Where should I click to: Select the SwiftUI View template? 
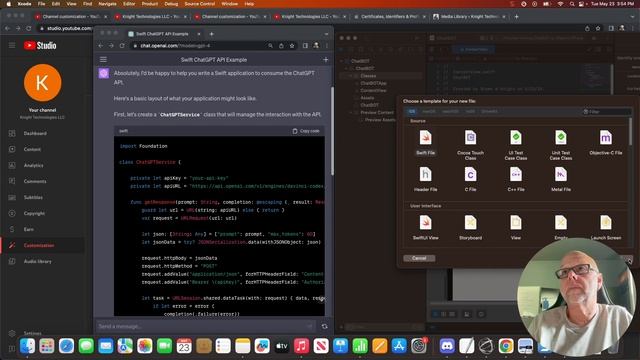[x=425, y=227]
